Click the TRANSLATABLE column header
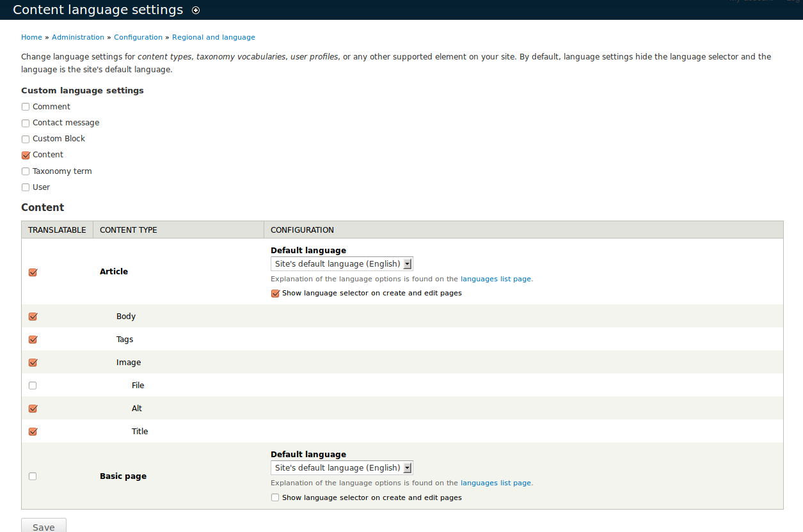This screenshot has height=532, width=803. click(x=57, y=230)
